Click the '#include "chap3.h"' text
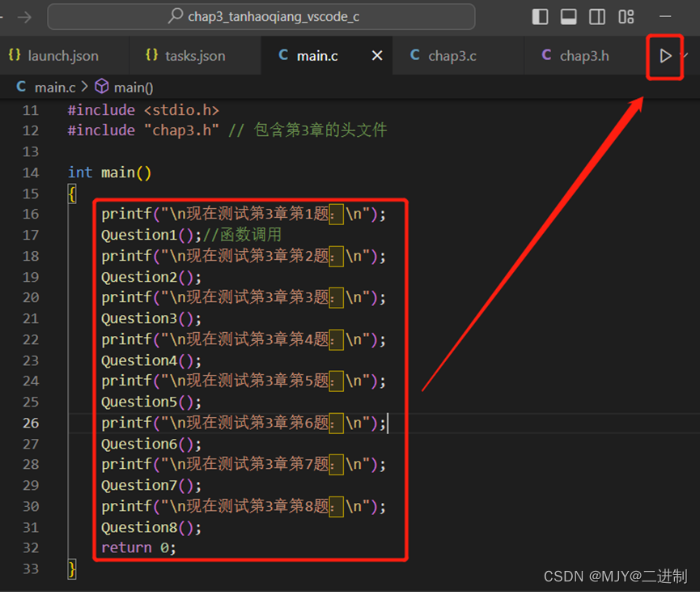 pos(143,130)
